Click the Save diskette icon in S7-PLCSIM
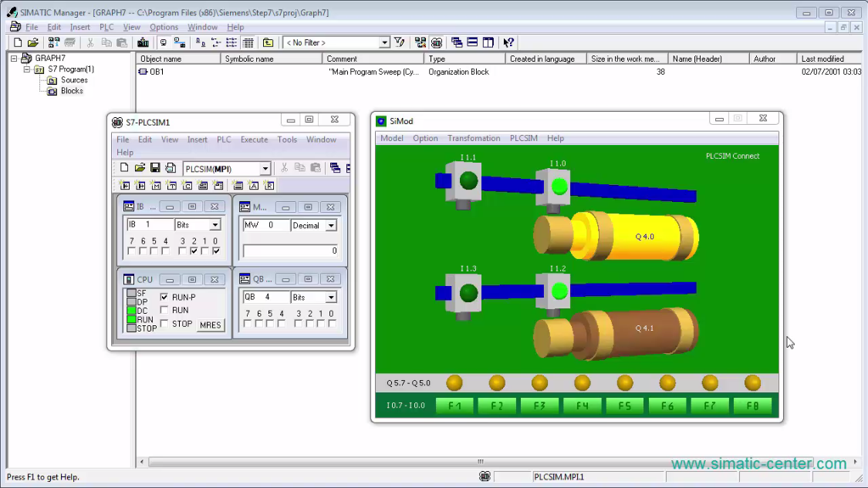 click(155, 167)
